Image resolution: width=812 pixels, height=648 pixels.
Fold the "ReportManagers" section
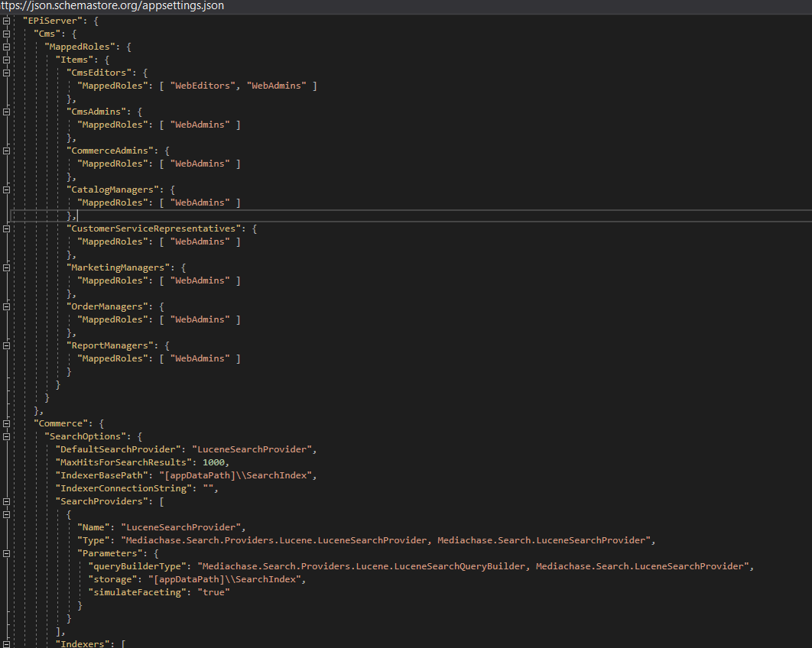[6, 345]
